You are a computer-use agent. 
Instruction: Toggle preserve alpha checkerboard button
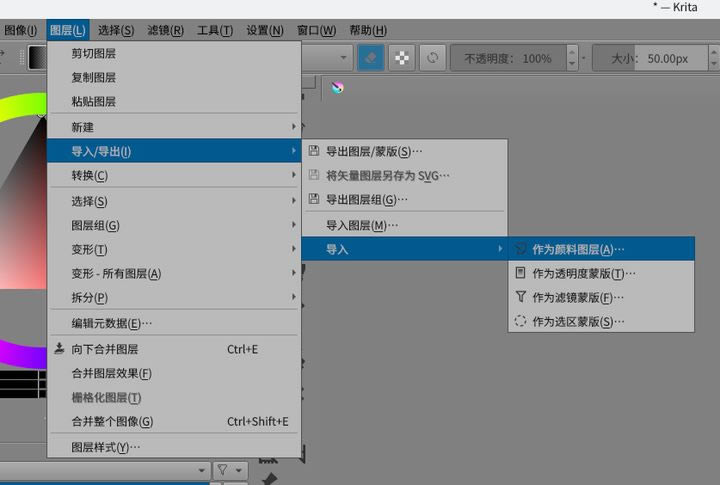click(402, 58)
